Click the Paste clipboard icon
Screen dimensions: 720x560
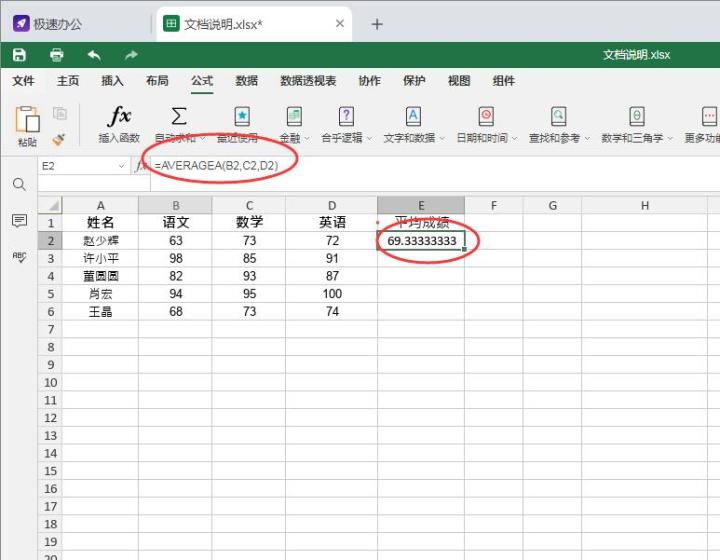(27, 119)
